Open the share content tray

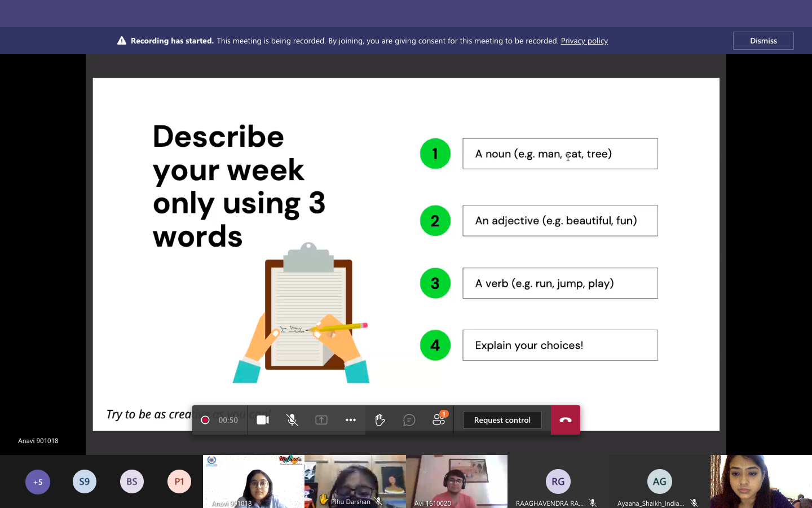coord(321,420)
